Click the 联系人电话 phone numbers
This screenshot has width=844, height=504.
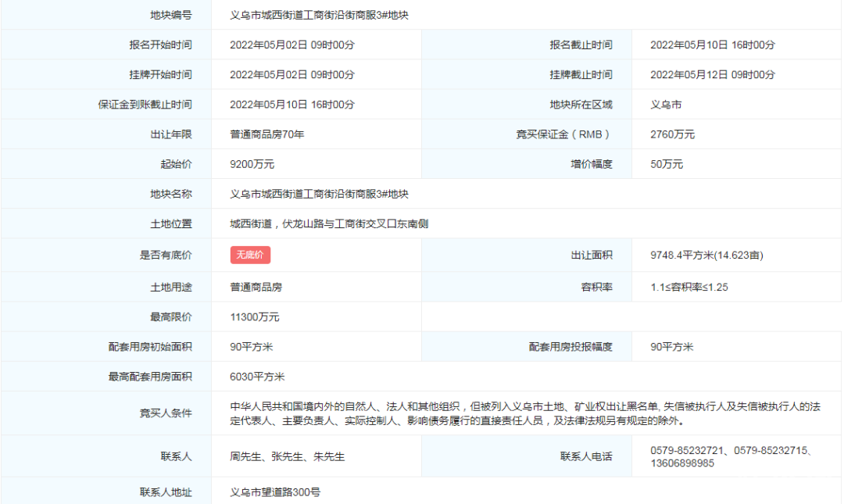tap(735, 457)
